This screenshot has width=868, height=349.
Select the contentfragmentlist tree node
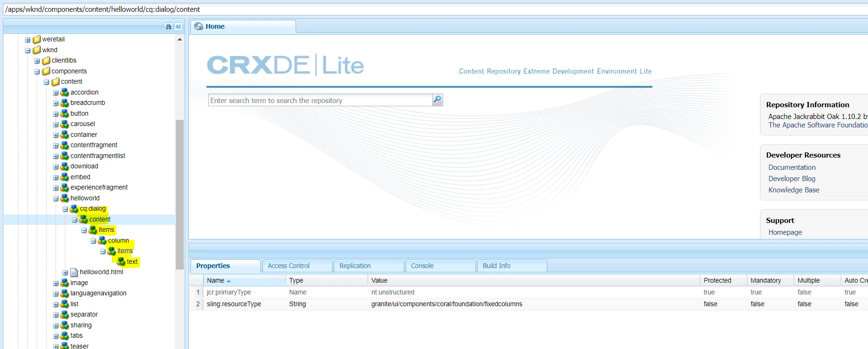tap(97, 156)
